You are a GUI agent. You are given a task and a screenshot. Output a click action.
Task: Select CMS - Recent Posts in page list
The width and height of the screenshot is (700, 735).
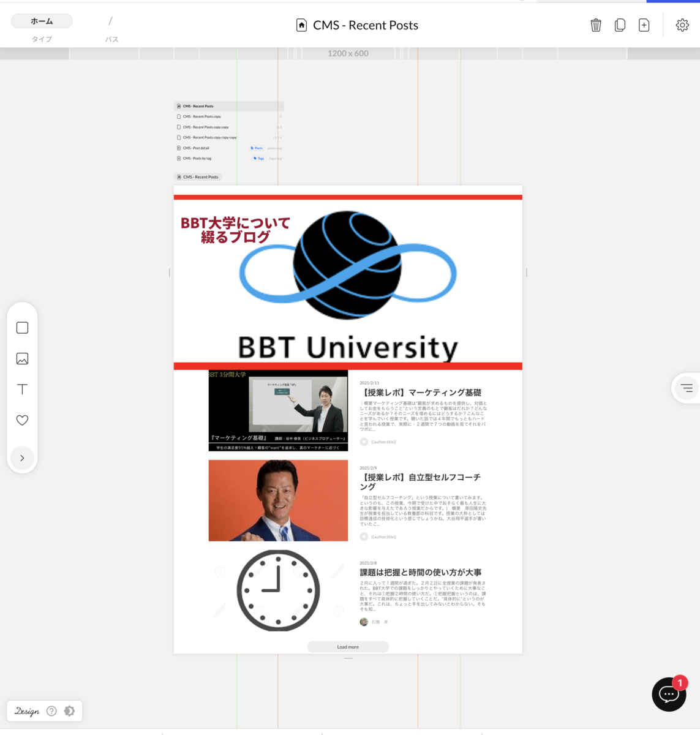pos(228,106)
